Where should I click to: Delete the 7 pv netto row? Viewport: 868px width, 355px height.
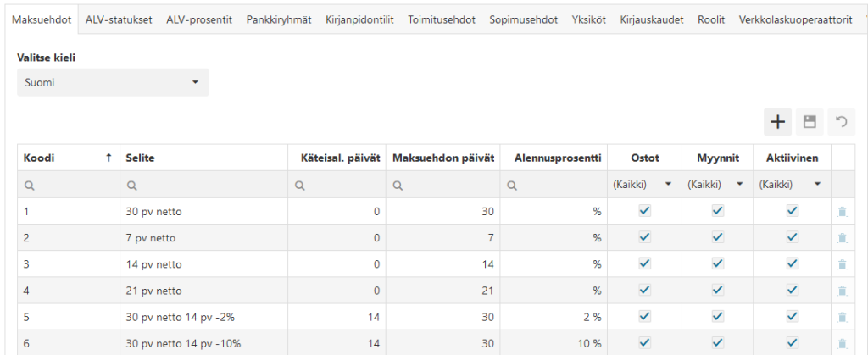(x=842, y=238)
